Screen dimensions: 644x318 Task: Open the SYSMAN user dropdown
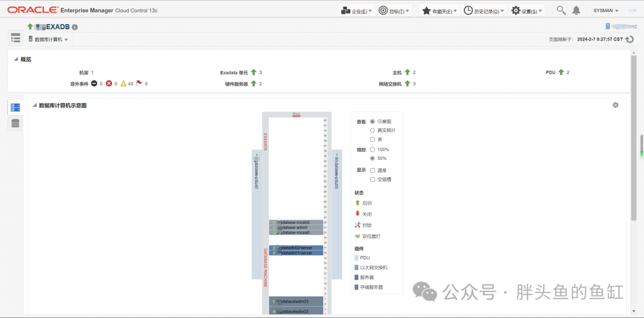click(606, 11)
